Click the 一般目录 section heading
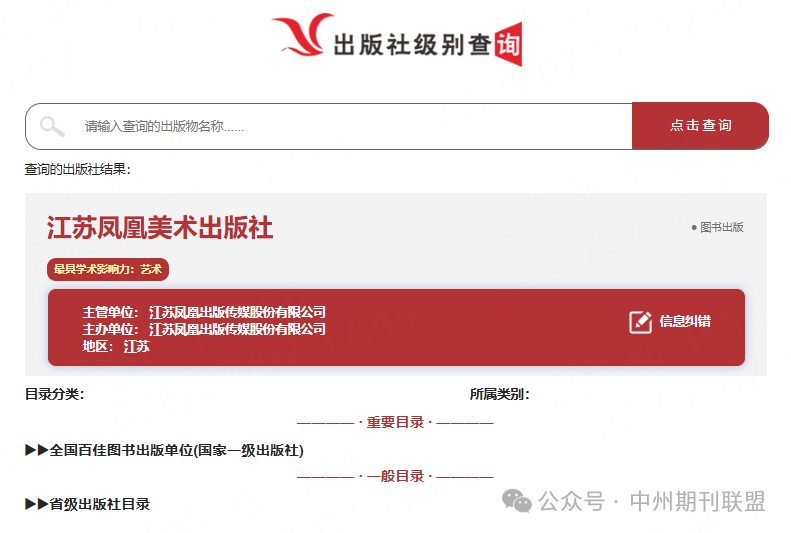The image size is (791, 533). click(x=395, y=476)
